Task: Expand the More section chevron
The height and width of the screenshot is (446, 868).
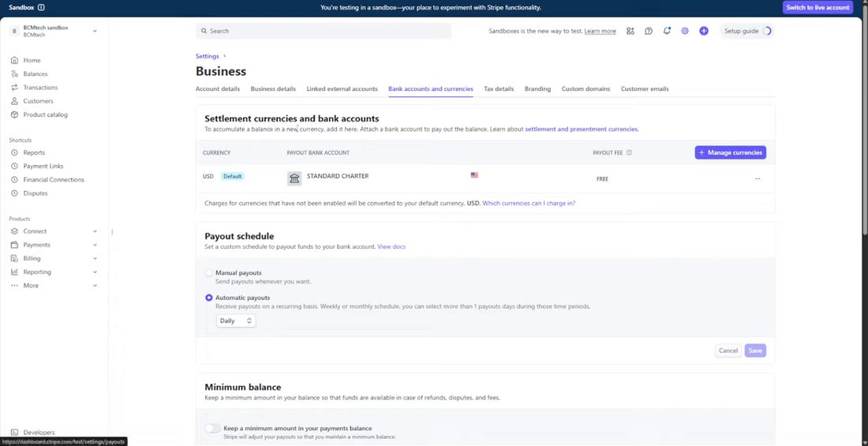Action: click(x=95, y=285)
